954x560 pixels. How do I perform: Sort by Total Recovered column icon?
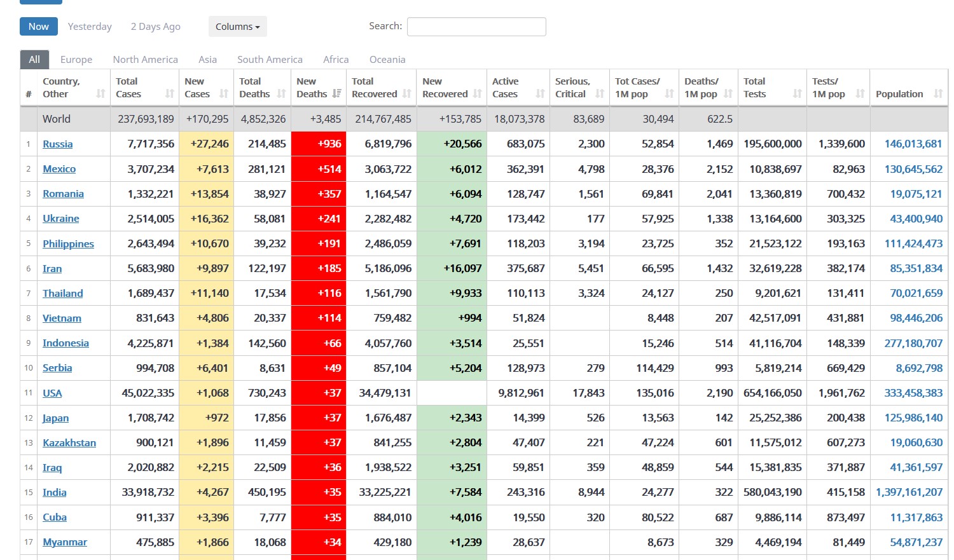click(407, 93)
